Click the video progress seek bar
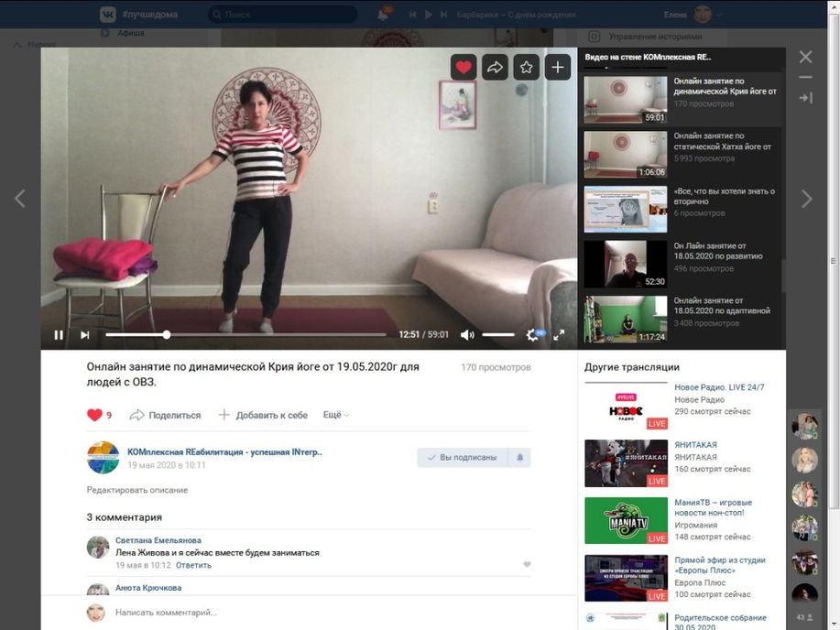840x630 pixels. tap(275, 335)
